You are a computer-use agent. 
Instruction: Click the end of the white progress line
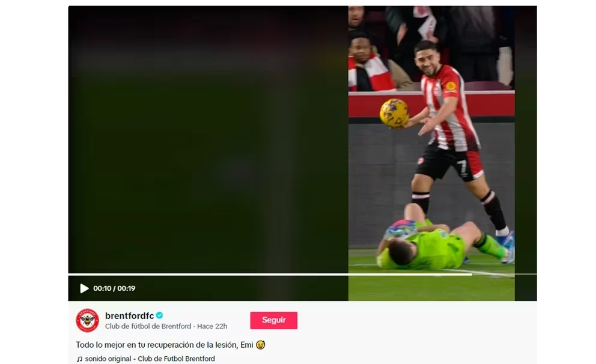[471, 274]
